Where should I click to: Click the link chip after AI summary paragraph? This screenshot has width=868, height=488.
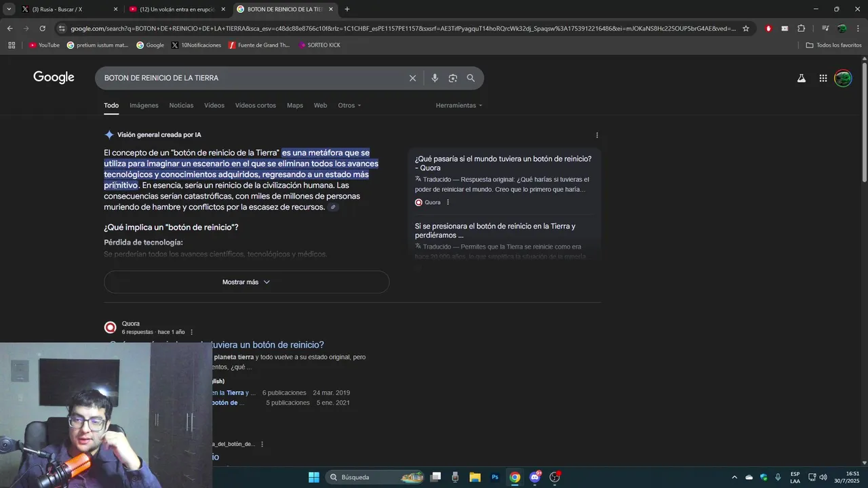pos(333,207)
